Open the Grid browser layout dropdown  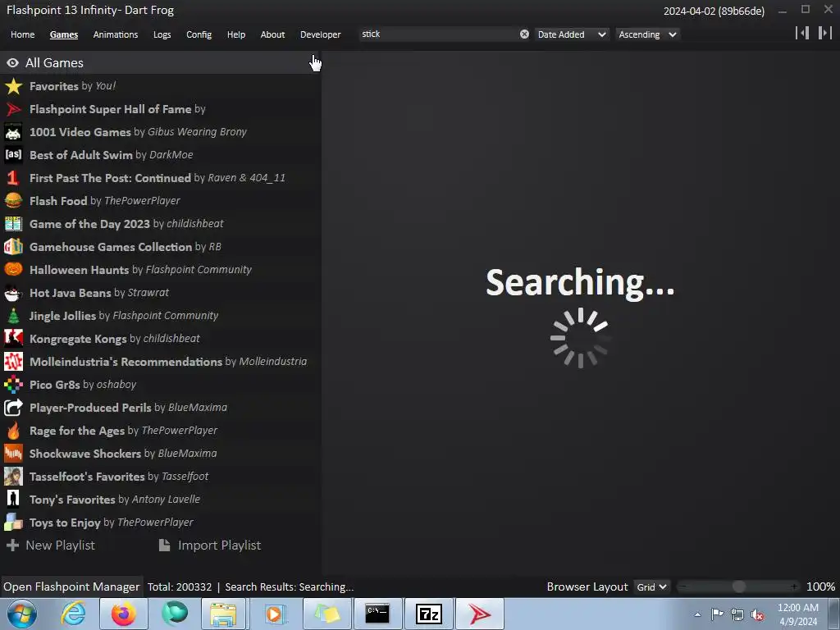(x=651, y=587)
